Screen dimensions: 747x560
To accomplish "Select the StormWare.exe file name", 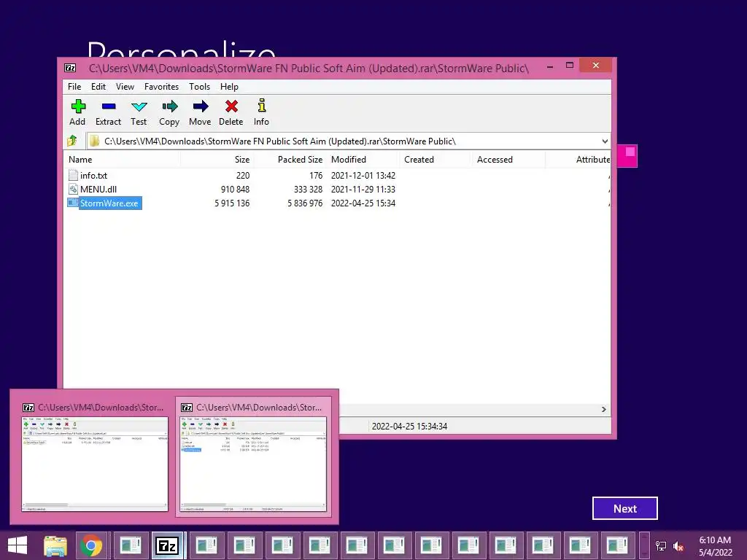I will click(109, 203).
